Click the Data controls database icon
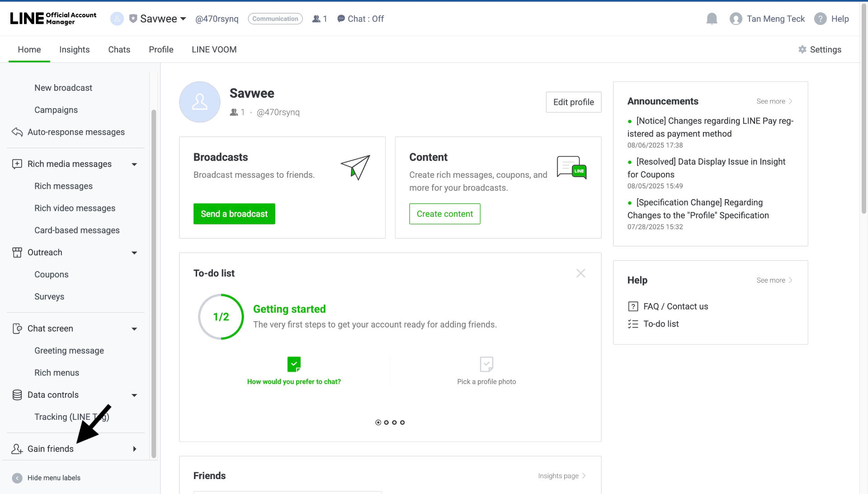 [x=17, y=395]
